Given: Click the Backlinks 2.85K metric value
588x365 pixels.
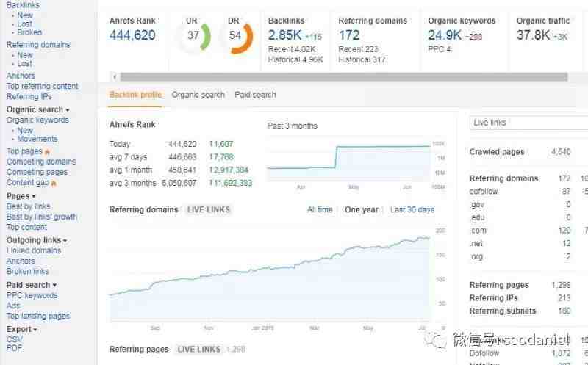Looking at the screenshot, I should [x=284, y=35].
